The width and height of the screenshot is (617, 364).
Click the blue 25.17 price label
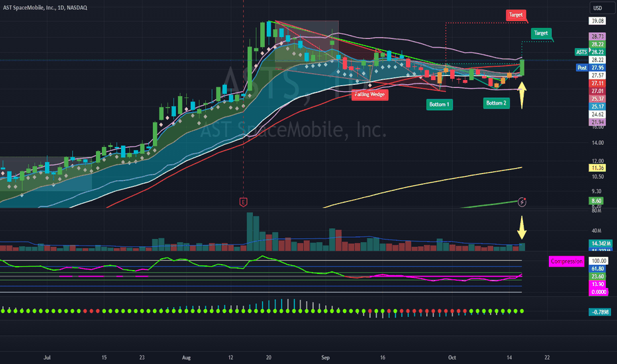pos(597,107)
